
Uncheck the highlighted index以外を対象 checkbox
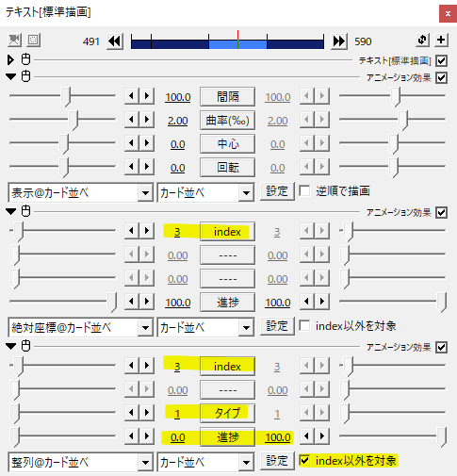pos(304,461)
